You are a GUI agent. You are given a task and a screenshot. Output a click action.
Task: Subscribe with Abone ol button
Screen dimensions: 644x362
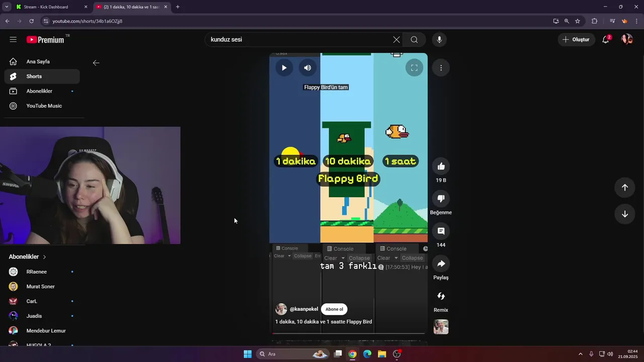[x=334, y=309]
